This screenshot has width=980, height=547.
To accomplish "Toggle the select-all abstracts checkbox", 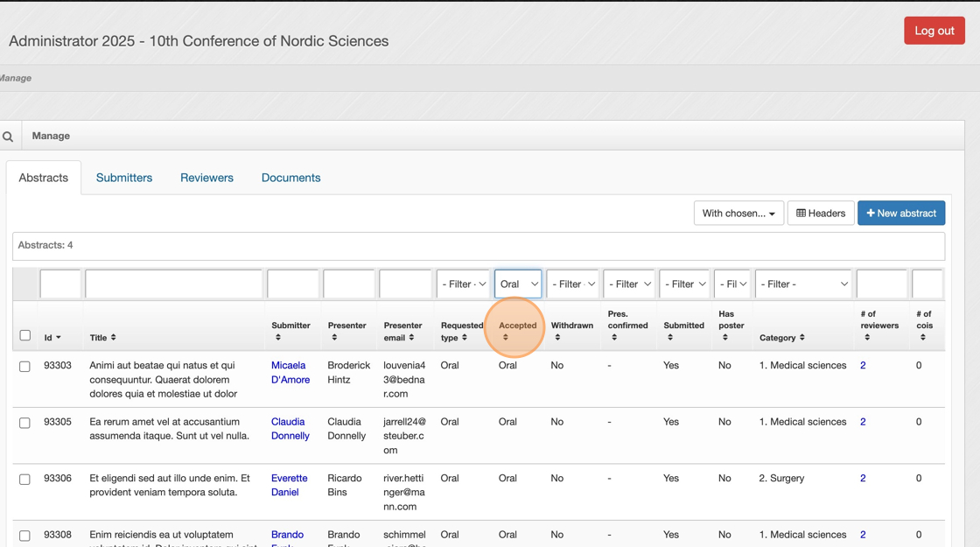I will tap(25, 335).
